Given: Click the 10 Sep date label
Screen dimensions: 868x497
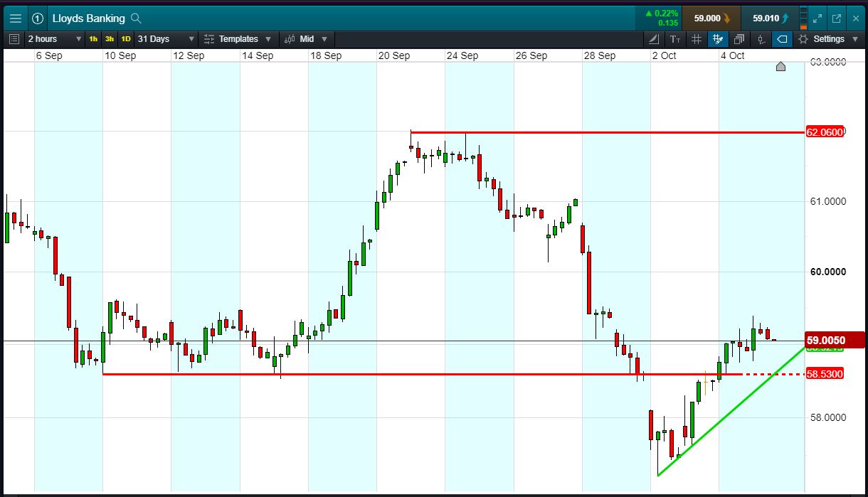Looking at the screenshot, I should (x=120, y=55).
